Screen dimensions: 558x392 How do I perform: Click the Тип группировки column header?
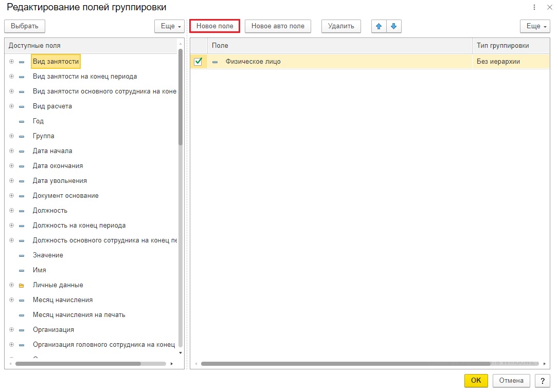point(511,46)
